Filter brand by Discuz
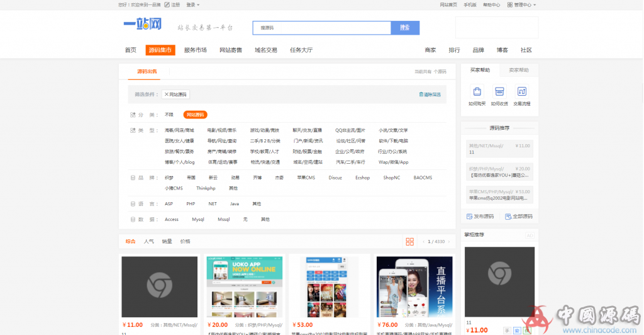The height and width of the screenshot is (335, 644). coord(335,178)
